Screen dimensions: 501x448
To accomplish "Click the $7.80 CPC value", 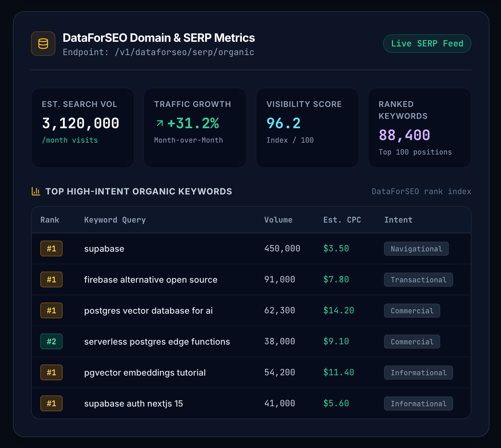I will (336, 279).
